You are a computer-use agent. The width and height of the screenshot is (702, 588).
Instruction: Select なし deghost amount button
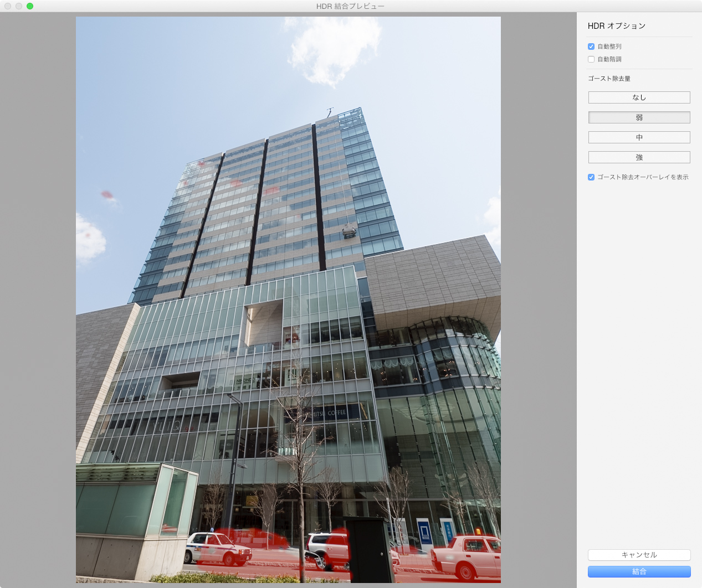[639, 97]
